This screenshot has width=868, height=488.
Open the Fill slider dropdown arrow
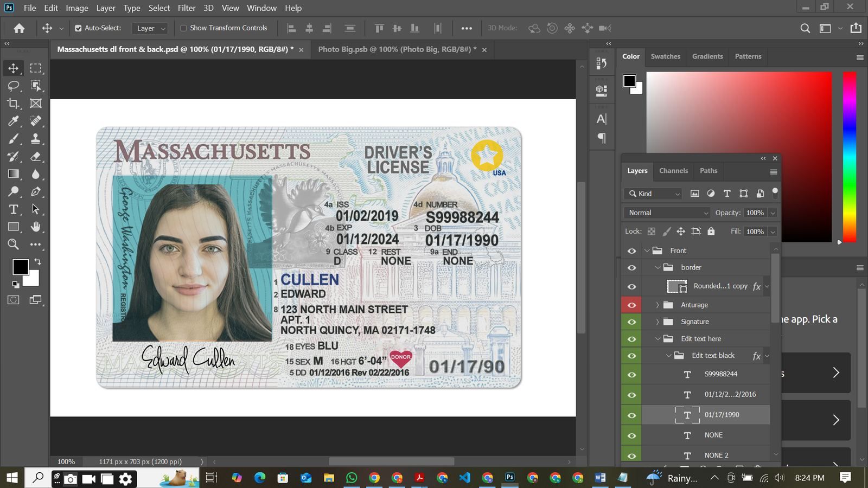(773, 232)
